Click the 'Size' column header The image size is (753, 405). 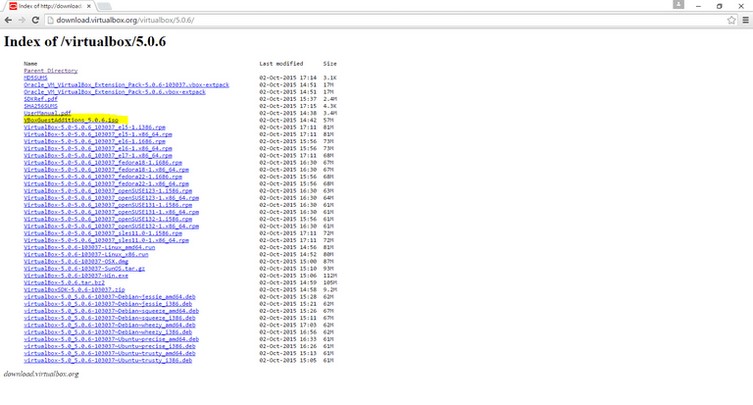click(x=330, y=63)
